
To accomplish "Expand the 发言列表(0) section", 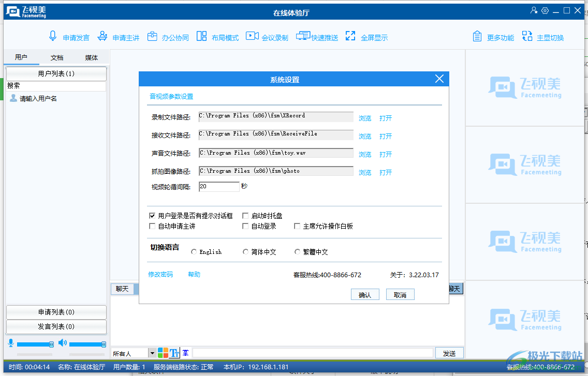I will [x=56, y=326].
